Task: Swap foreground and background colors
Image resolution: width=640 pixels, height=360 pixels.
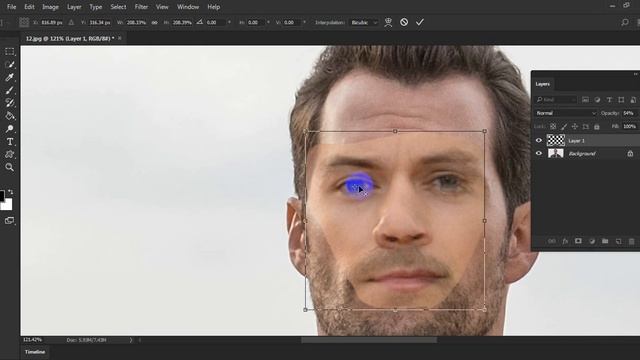Action: pyautogui.click(x=11, y=192)
